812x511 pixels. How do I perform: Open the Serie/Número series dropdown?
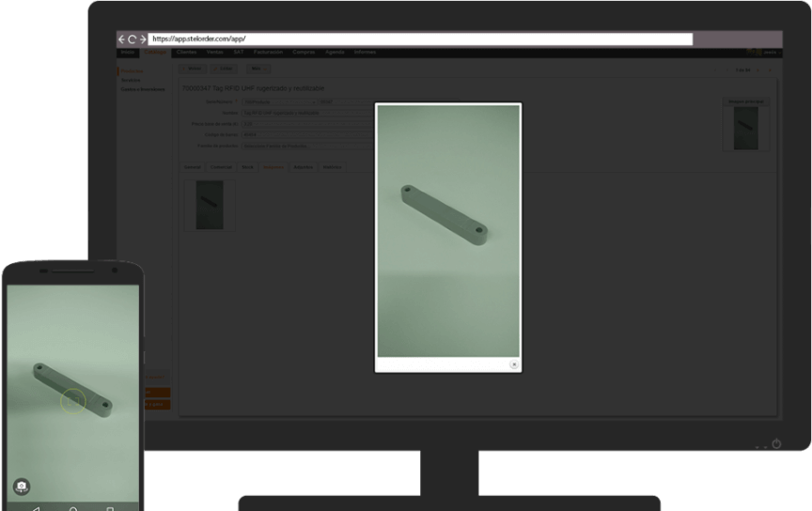279,102
